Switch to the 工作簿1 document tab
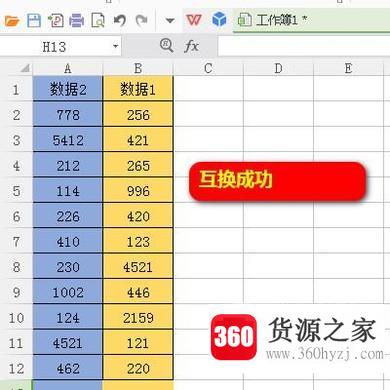This screenshot has width=390, height=390. point(311,21)
